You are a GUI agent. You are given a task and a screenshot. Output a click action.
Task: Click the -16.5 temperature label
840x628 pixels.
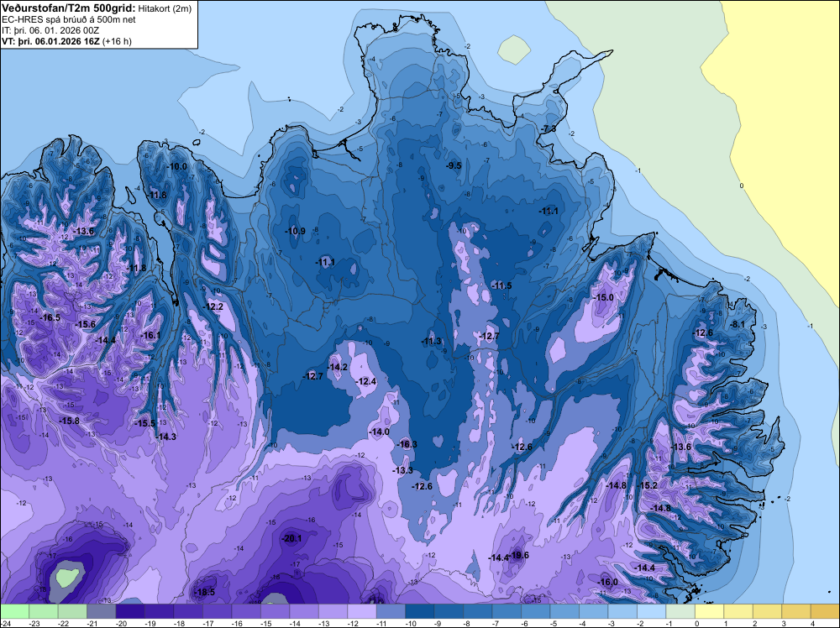[50, 317]
